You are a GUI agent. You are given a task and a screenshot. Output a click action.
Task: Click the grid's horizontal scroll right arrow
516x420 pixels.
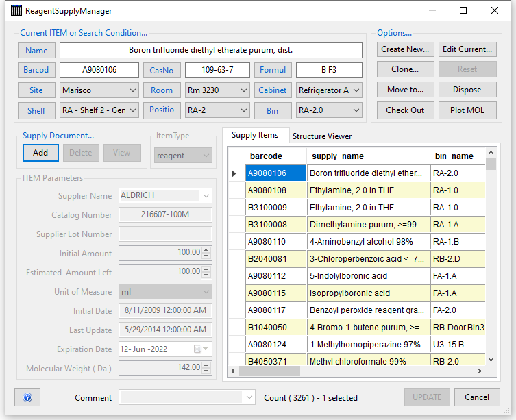click(480, 371)
